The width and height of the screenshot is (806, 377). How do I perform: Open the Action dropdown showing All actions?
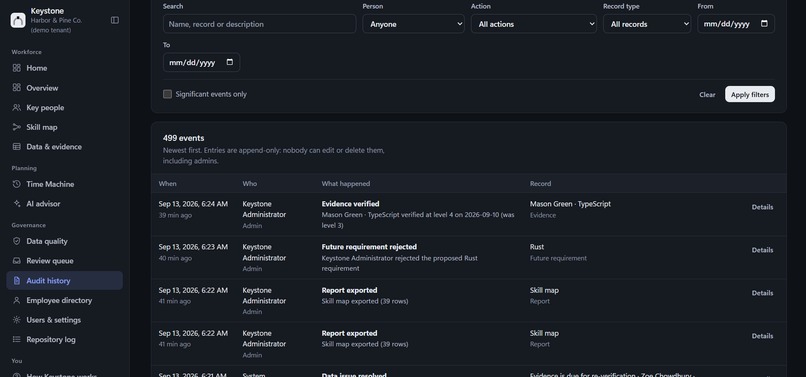pyautogui.click(x=534, y=24)
